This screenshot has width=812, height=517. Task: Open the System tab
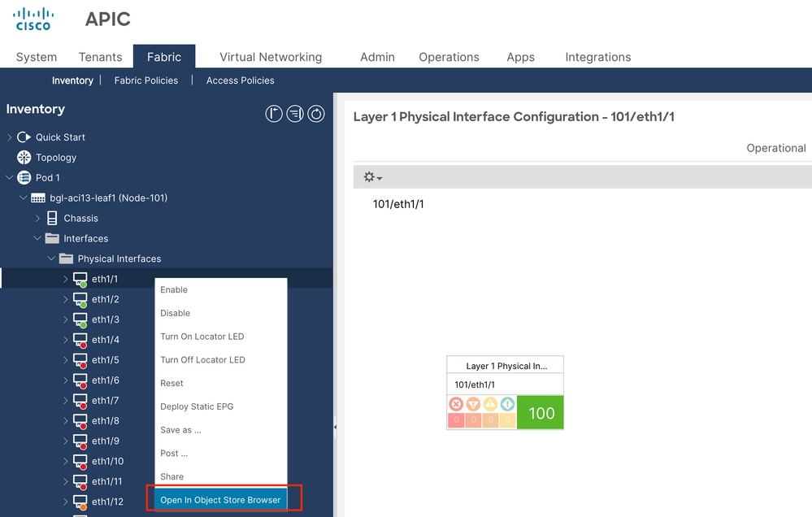point(37,57)
